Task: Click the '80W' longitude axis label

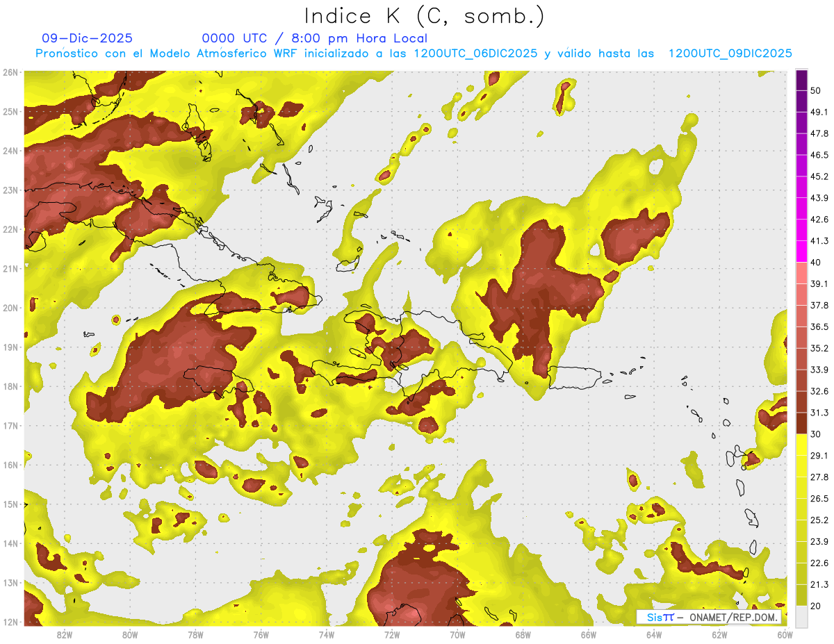Action: click(x=130, y=634)
